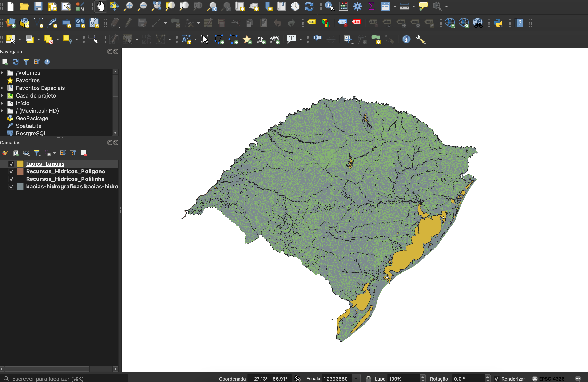Filter the Navegador browser panel

[x=26, y=62]
